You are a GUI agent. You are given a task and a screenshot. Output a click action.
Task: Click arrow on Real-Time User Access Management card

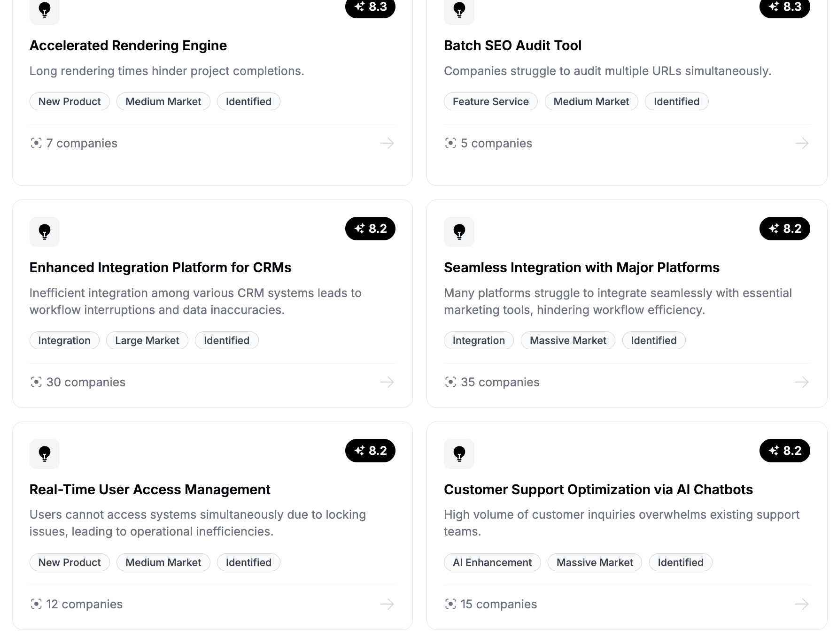(x=387, y=604)
